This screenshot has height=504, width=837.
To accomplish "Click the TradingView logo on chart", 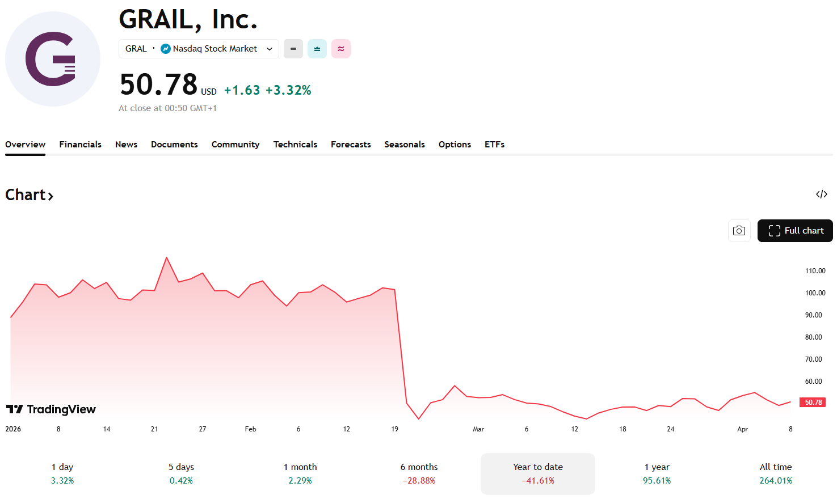I will (51, 409).
